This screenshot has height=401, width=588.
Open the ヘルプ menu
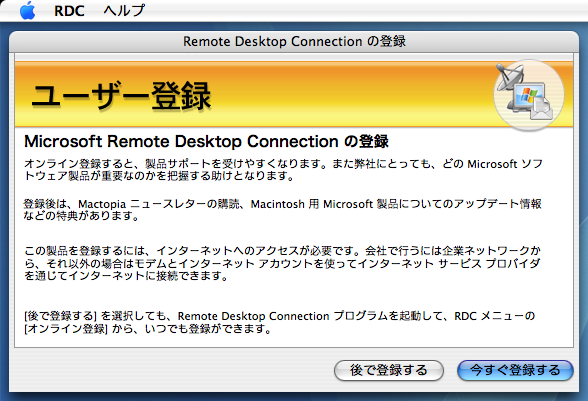click(124, 11)
